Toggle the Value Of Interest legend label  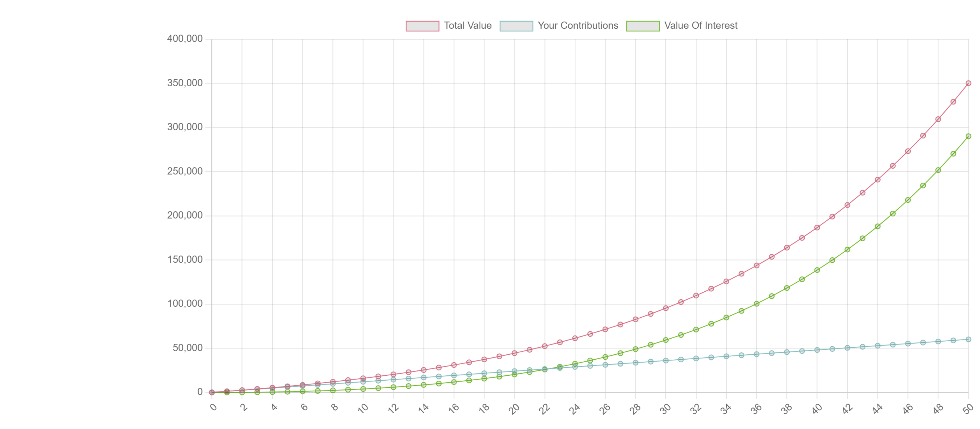[x=700, y=25]
